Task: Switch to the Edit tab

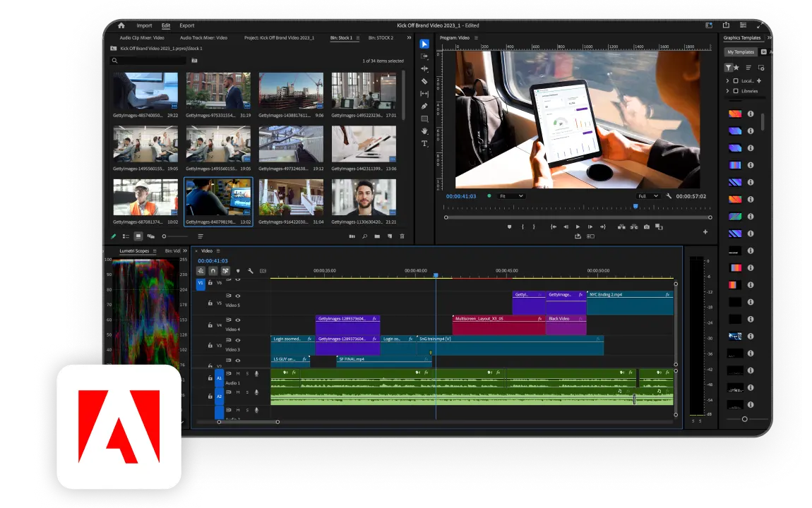Action: coord(166,25)
